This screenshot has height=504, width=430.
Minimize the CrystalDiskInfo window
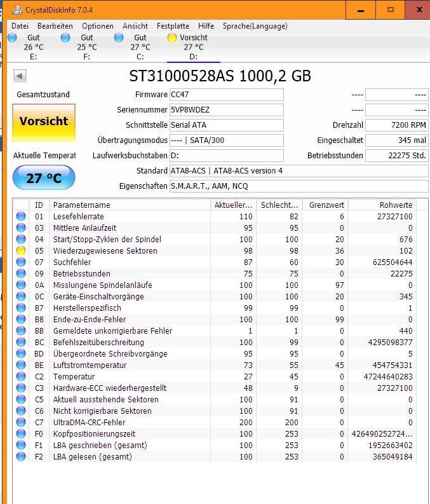click(361, 10)
